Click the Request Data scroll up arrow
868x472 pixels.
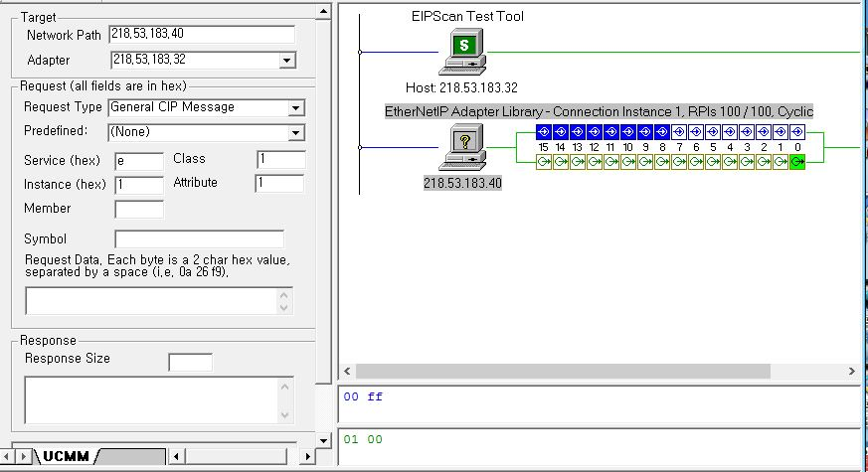point(284,295)
